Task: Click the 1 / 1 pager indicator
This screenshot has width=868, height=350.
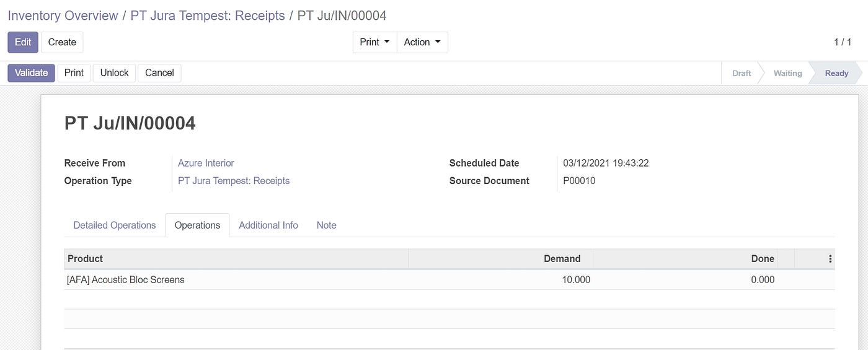Action: tap(843, 42)
